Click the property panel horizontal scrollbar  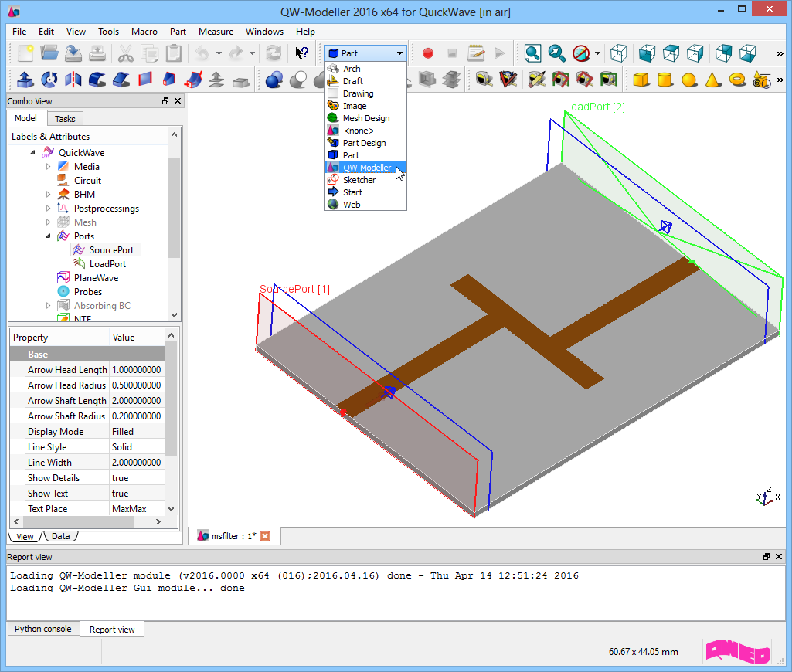coord(87,522)
